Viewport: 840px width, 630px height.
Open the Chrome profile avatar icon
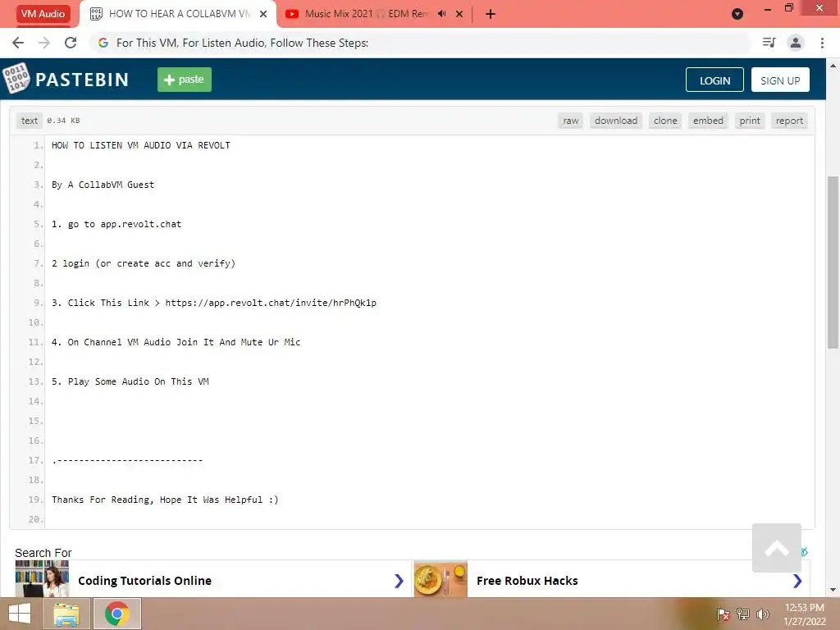coord(796,43)
